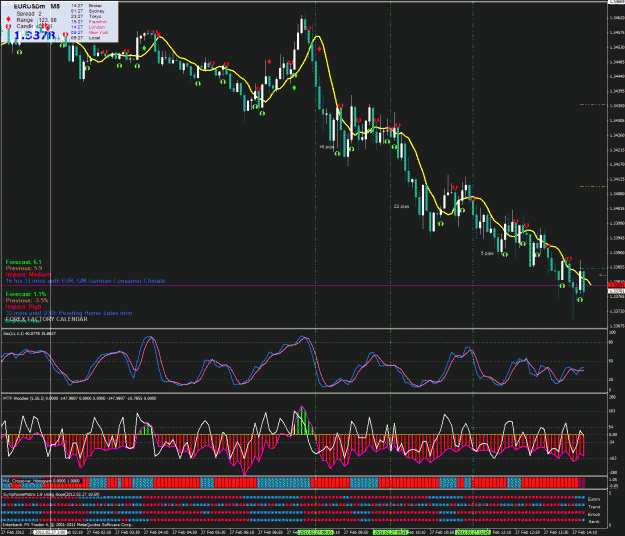
Task: Click the '27 Feb 04:10' time axis label
Action: coord(156,532)
